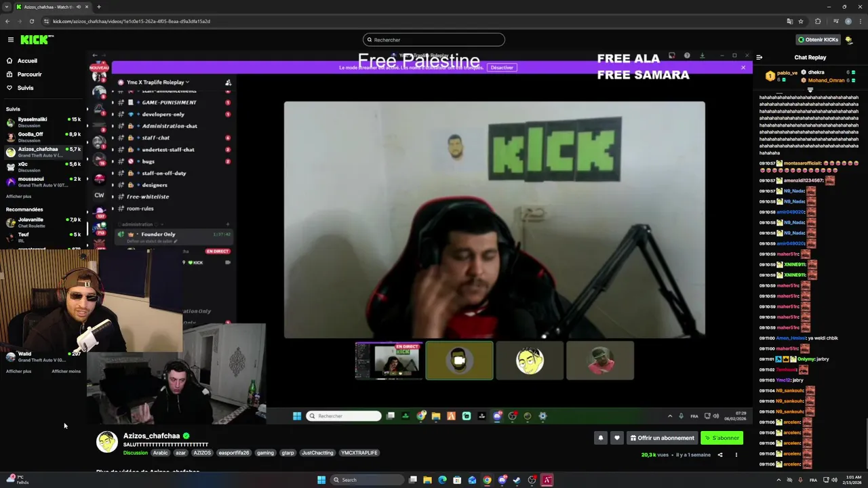Click the Chrome bookmark star icon
Screen dimensions: 868x488
coord(801,21)
